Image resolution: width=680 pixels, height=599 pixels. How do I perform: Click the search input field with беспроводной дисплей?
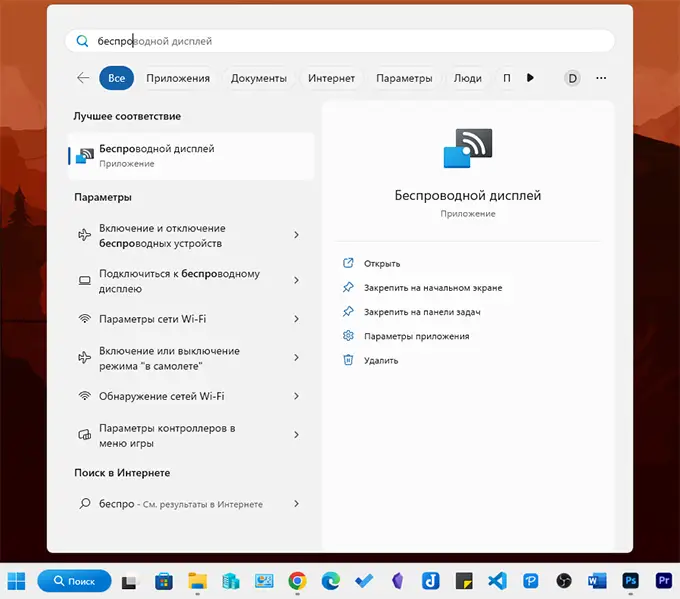[x=340, y=41]
